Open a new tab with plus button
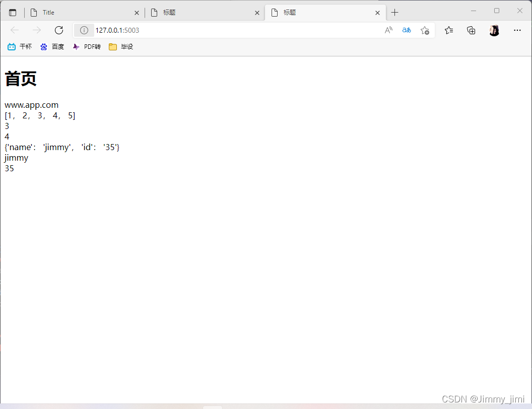Screen dimensions: 532x409 pyautogui.click(x=394, y=13)
